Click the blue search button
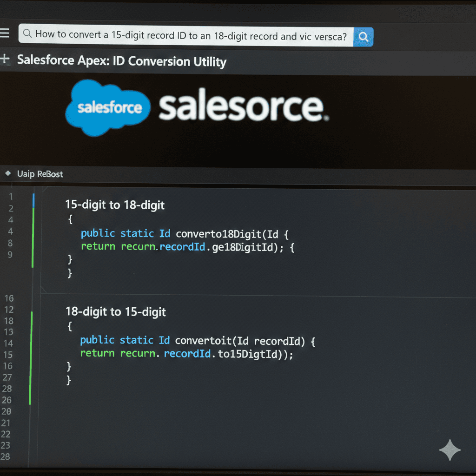 364,37
